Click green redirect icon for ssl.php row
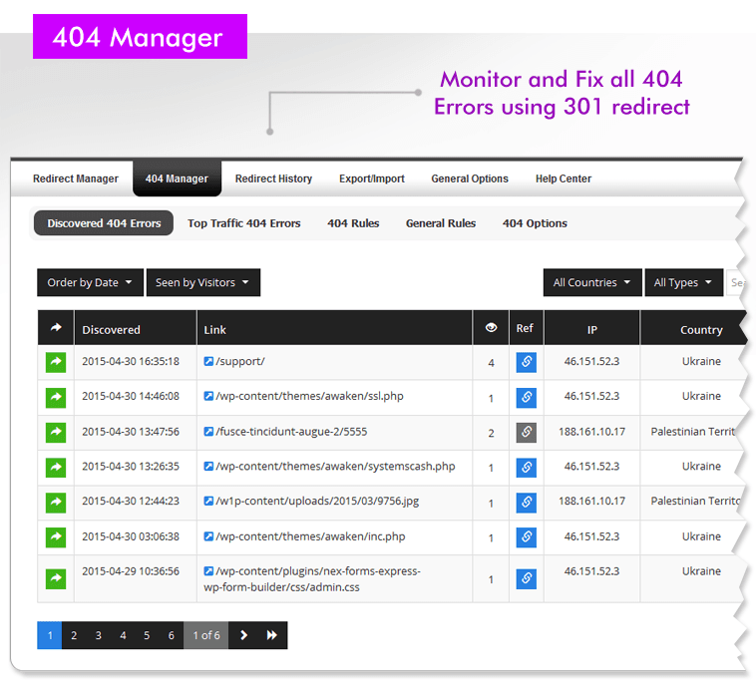The image size is (756, 700). (56, 397)
